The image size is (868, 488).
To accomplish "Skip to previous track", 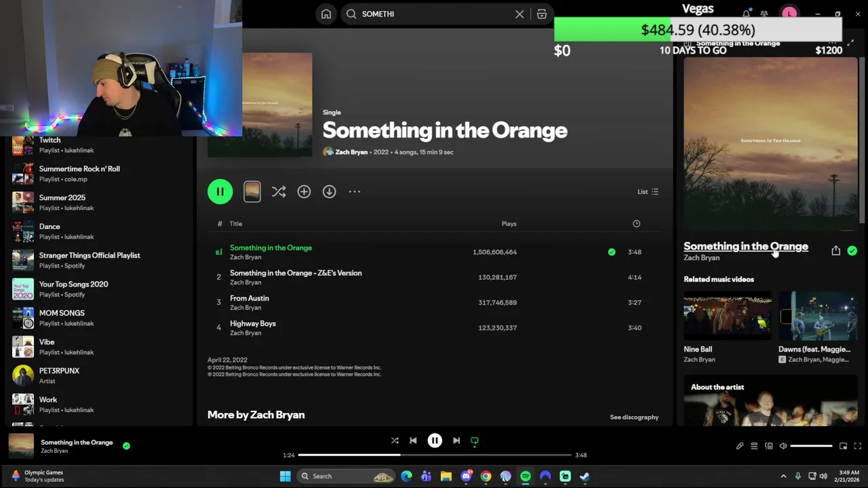I will click(x=413, y=441).
